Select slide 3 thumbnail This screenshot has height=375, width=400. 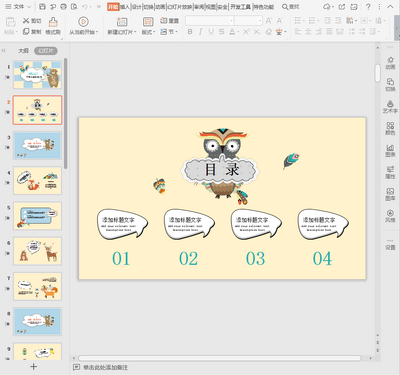37,145
